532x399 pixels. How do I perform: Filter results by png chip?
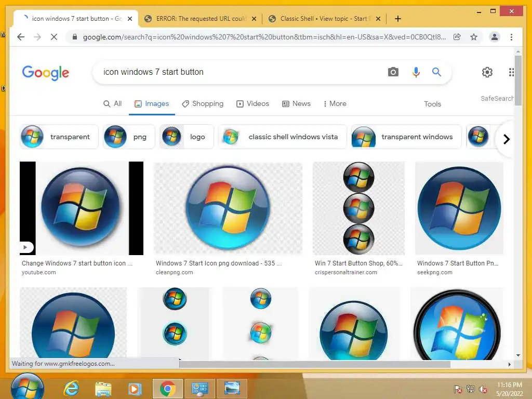(x=129, y=137)
